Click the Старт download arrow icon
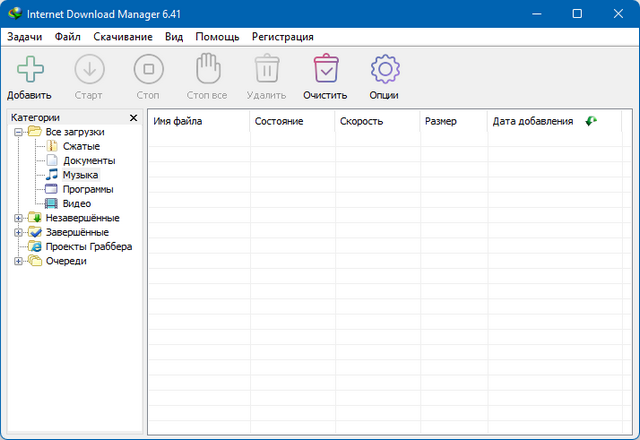The height and width of the screenshot is (440, 640). [89, 70]
